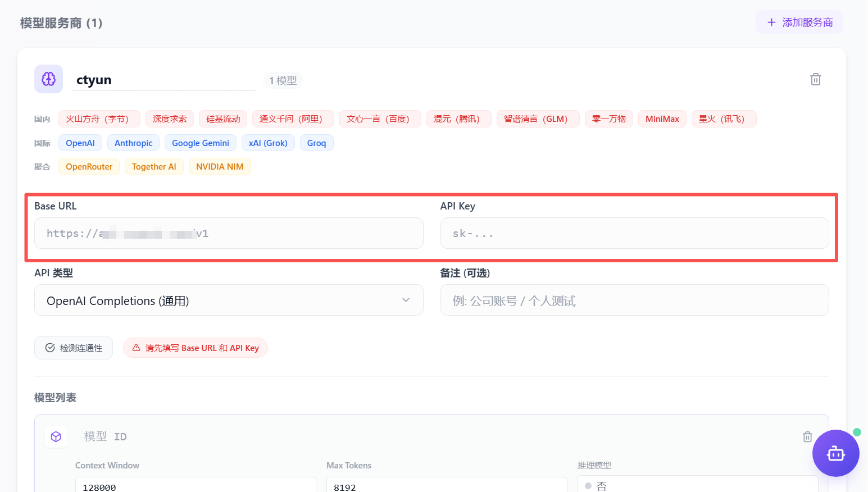Run the connectivity check button

74,348
